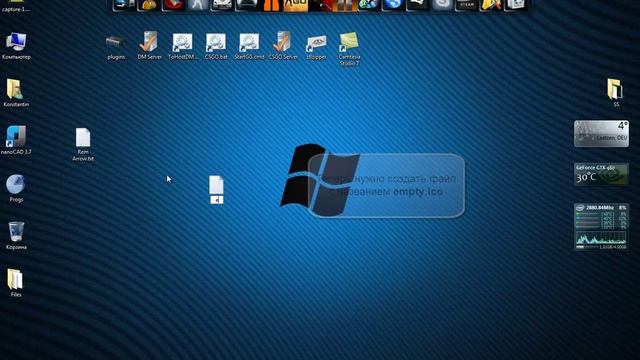Run the StartGO.cmd shortcut

(x=249, y=46)
